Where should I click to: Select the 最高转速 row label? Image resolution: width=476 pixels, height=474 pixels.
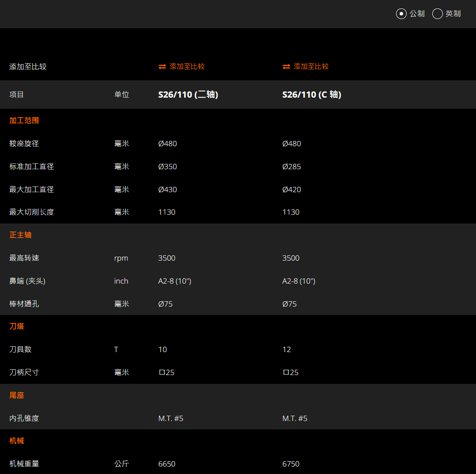pos(24,258)
